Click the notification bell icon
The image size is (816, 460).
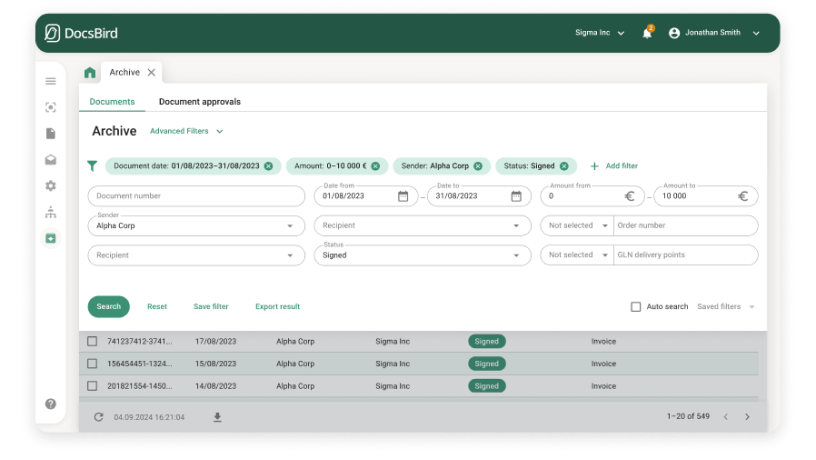click(x=647, y=33)
